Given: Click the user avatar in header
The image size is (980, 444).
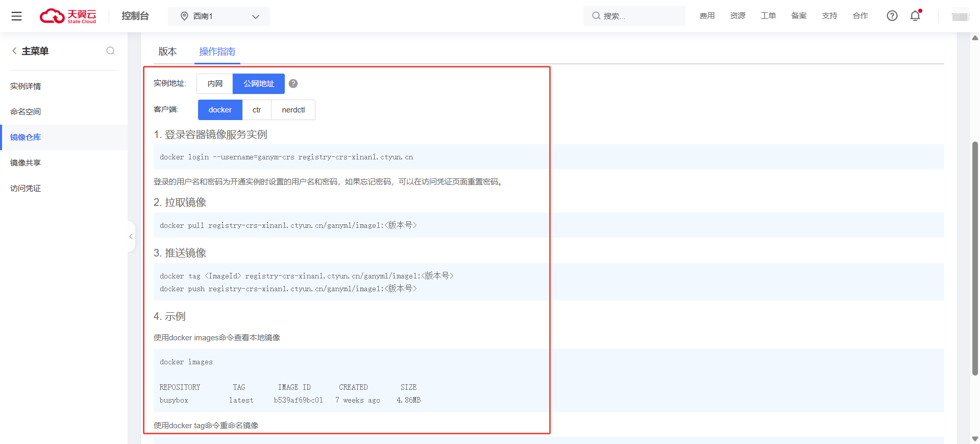Looking at the screenshot, I should tap(960, 16).
